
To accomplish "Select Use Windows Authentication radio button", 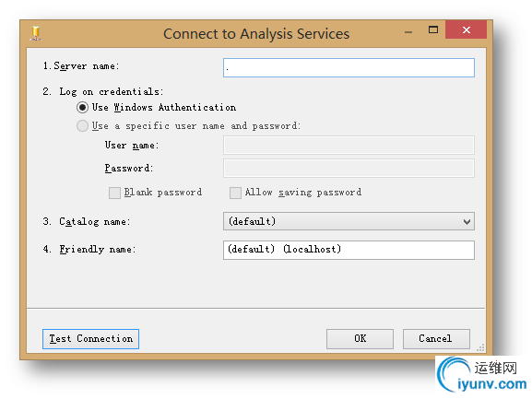I will (x=82, y=108).
